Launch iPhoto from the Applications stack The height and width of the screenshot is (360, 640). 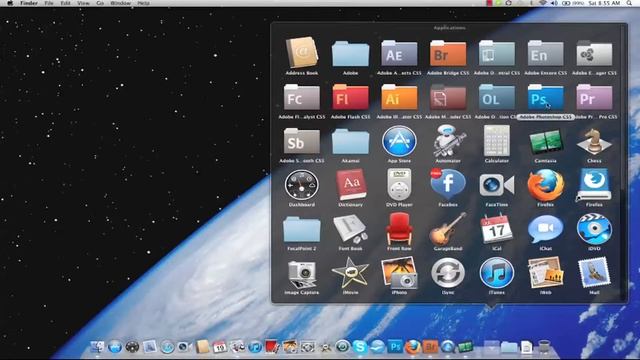pyautogui.click(x=399, y=273)
